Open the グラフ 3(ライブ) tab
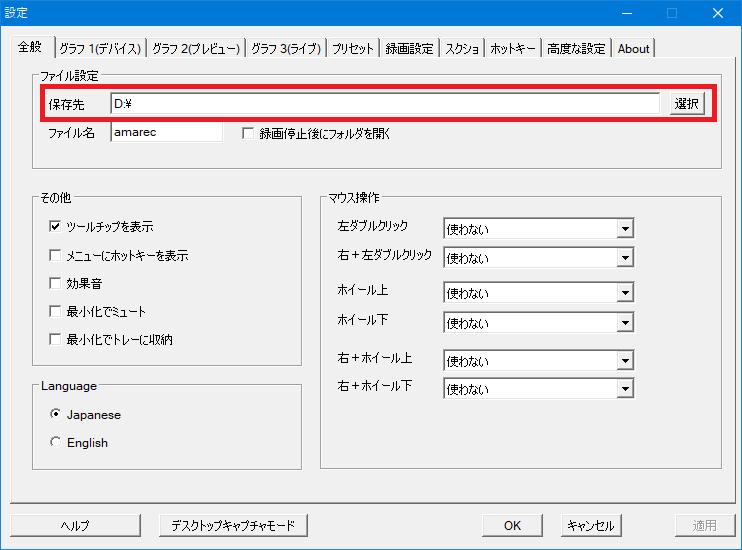 (x=286, y=48)
